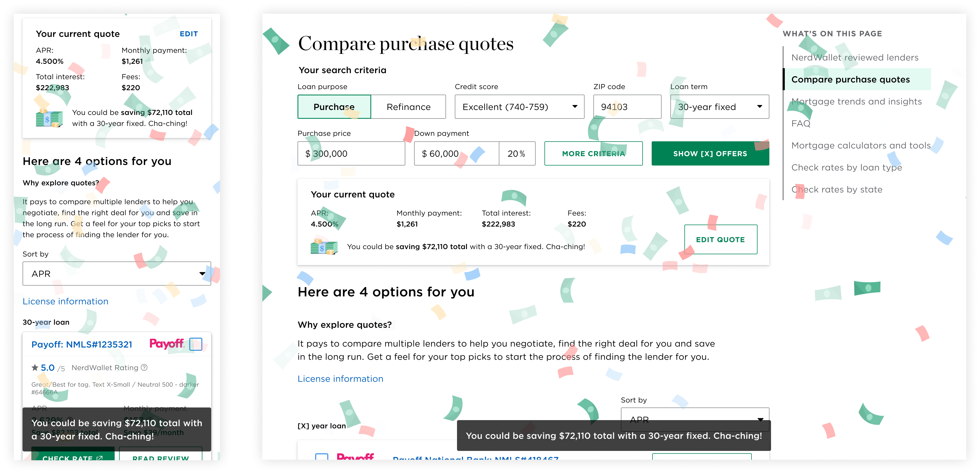Click 'Why explore quotes?' in mobile view
The image size is (980, 474).
click(x=61, y=183)
